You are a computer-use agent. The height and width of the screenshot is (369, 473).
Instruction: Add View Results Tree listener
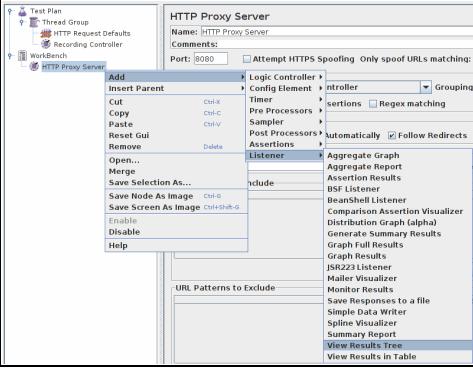point(398,345)
